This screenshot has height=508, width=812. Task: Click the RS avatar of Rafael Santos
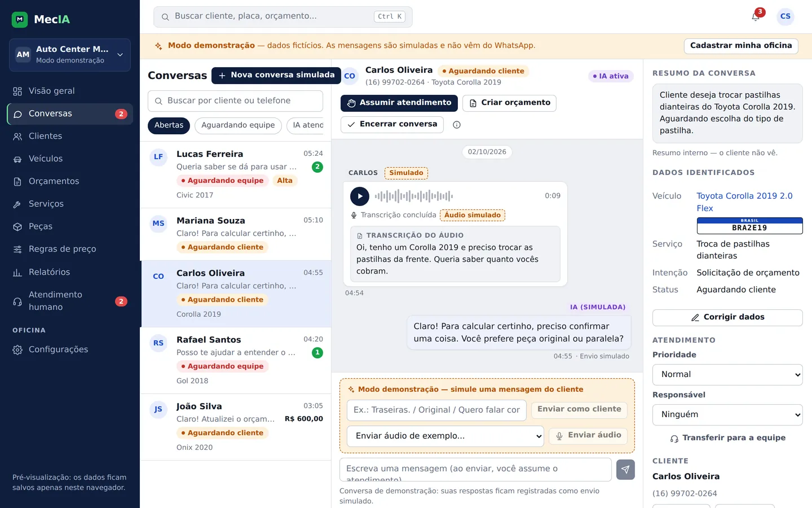click(158, 343)
